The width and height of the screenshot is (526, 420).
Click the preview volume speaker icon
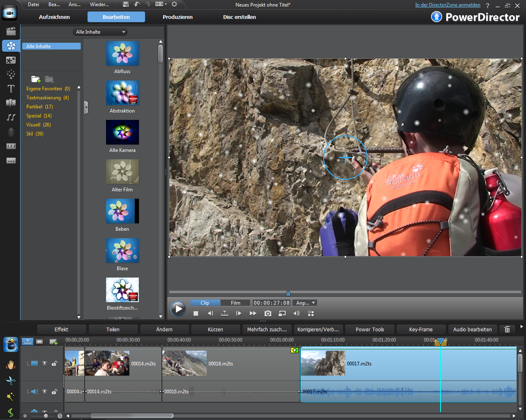point(297,313)
